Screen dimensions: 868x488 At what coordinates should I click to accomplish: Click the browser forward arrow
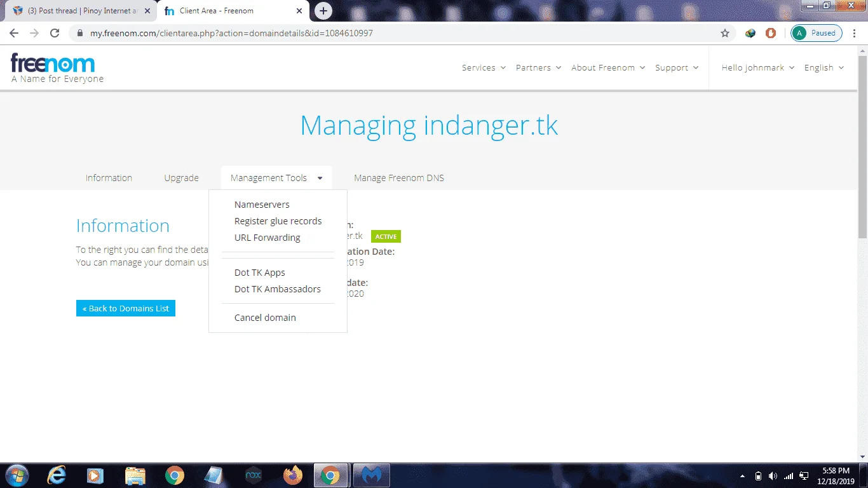click(34, 33)
